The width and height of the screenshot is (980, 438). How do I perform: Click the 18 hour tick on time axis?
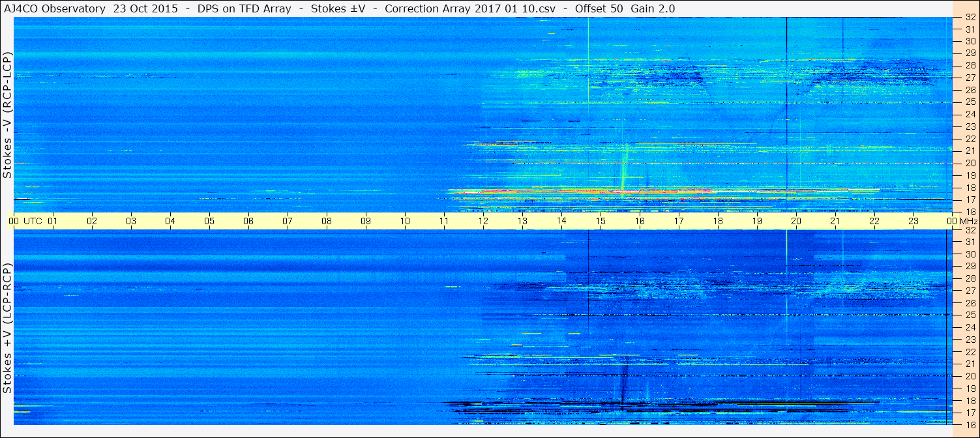pos(718,221)
